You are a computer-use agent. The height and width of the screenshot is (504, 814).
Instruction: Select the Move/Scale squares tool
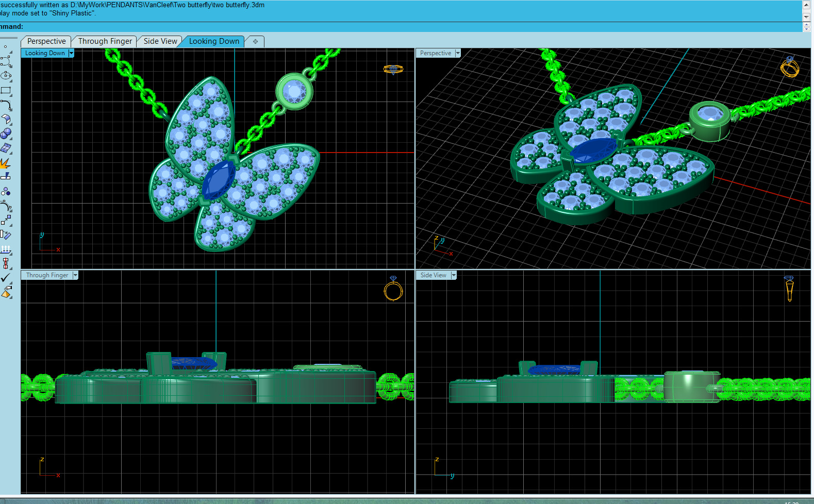6,221
